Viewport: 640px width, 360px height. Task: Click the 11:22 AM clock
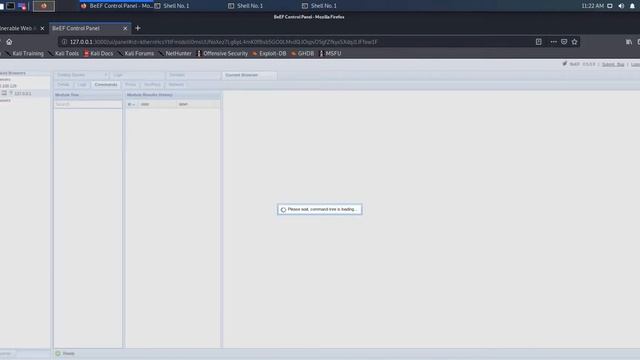(x=593, y=6)
